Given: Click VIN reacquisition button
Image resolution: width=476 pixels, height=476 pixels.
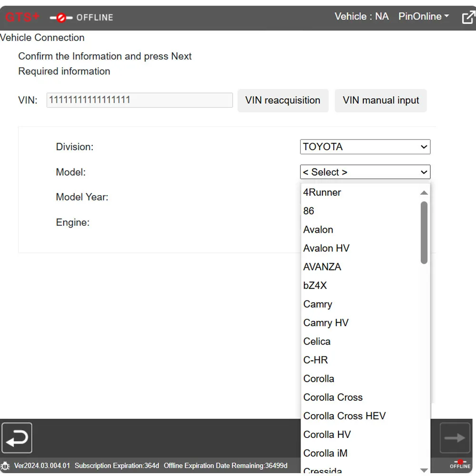Looking at the screenshot, I should tap(283, 100).
